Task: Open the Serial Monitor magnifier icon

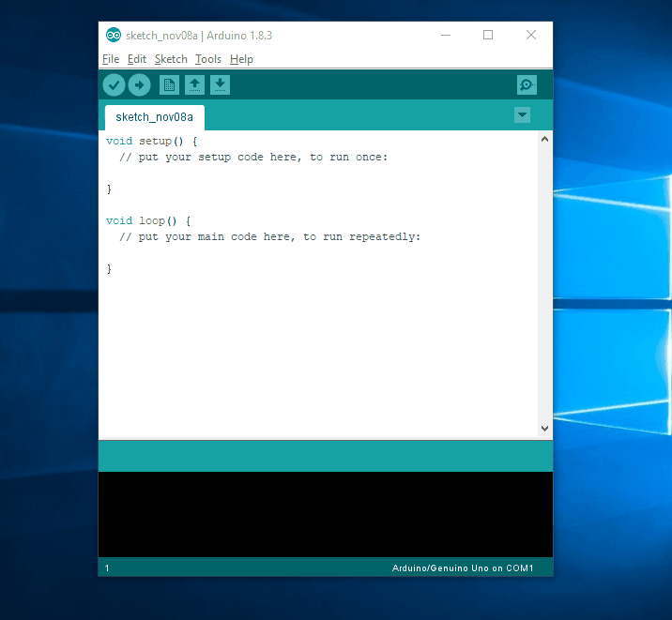Action: pos(527,85)
